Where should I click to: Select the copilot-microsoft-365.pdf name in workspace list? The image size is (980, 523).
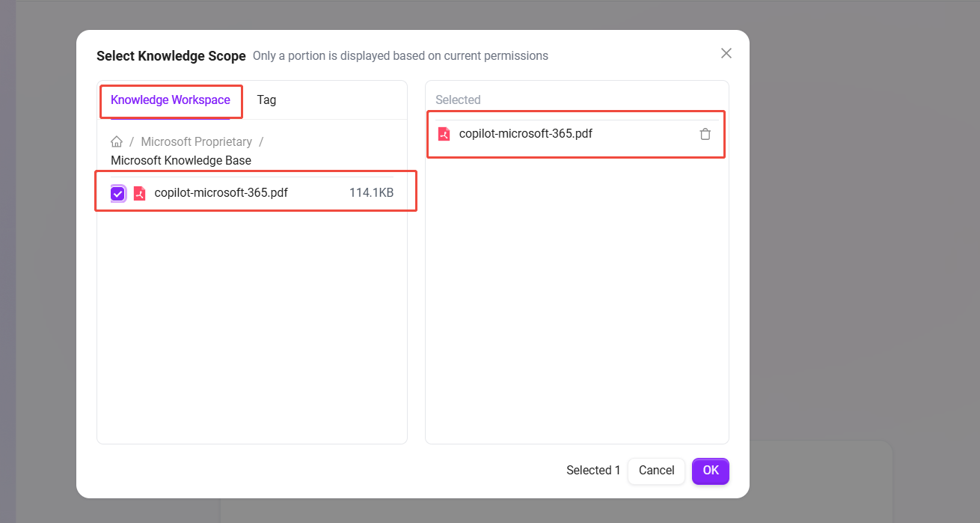click(221, 193)
